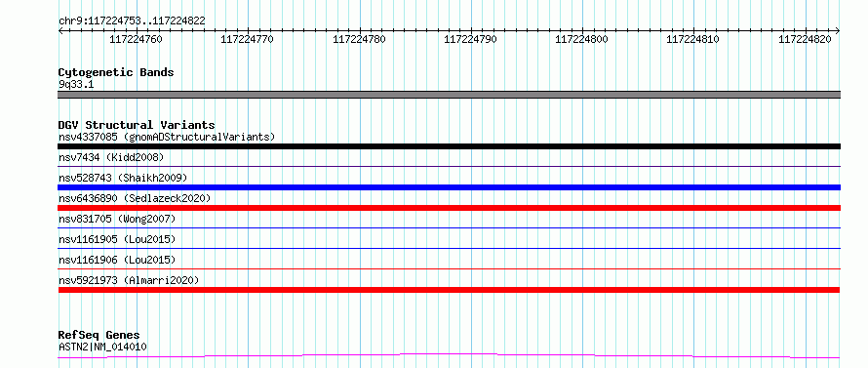This screenshot has height=368, width=868.
Task: Select the red nsv6436890 variant bar
Action: pos(449,208)
